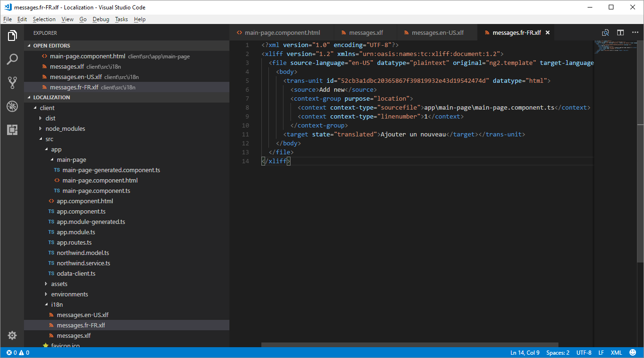Click the editor horizontal scrollbar
Viewport: 644px width, 358px height.
410,345
